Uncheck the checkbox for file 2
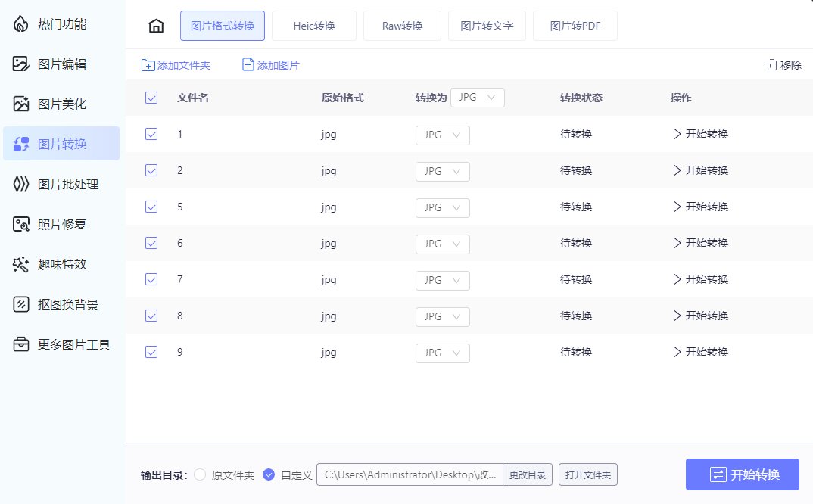 151,170
